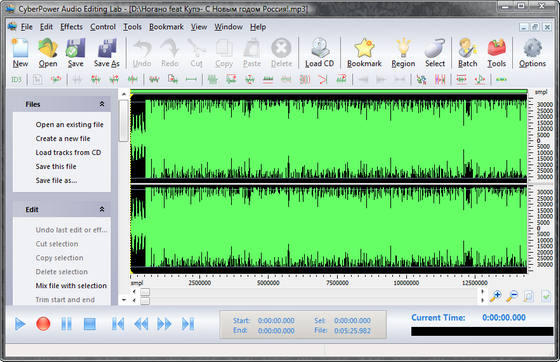Click the Load CD toolbar icon
The height and width of the screenshot is (362, 560).
pos(319,53)
